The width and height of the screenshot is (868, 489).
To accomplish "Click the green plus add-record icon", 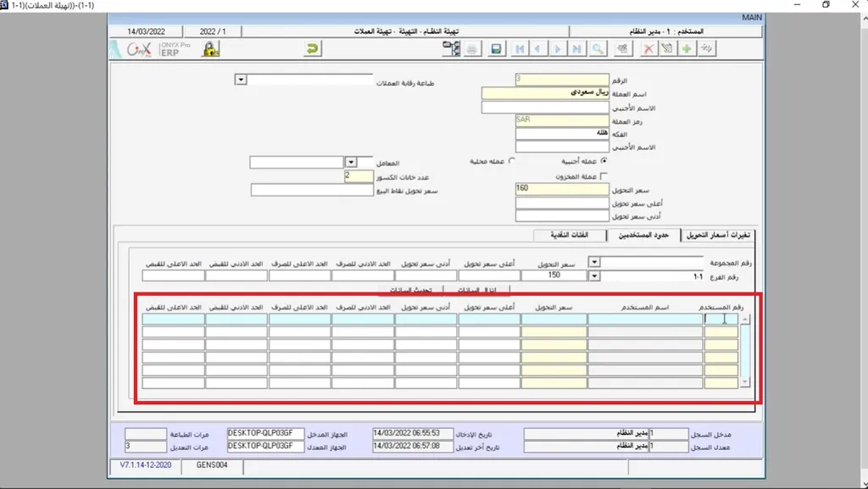I will click(x=686, y=49).
